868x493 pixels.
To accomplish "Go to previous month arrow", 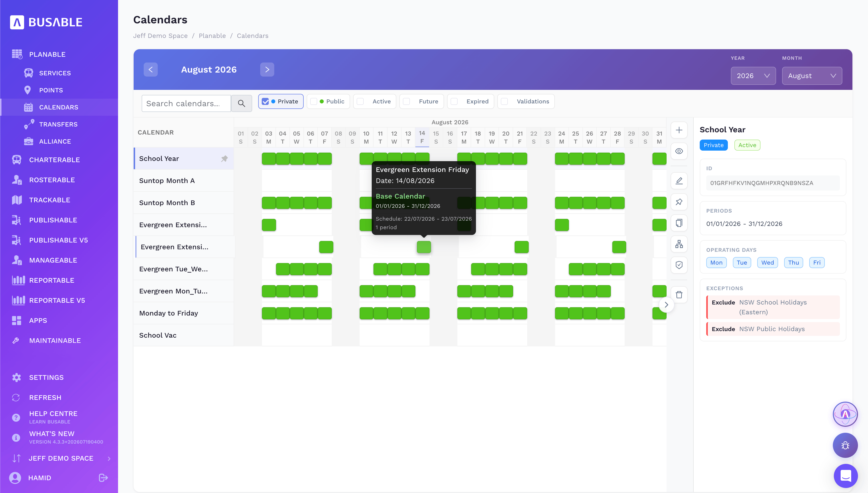I will [x=151, y=70].
